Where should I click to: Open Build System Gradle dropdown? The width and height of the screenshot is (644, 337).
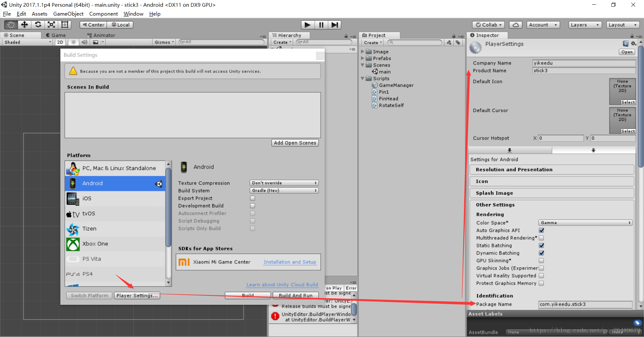(x=284, y=190)
